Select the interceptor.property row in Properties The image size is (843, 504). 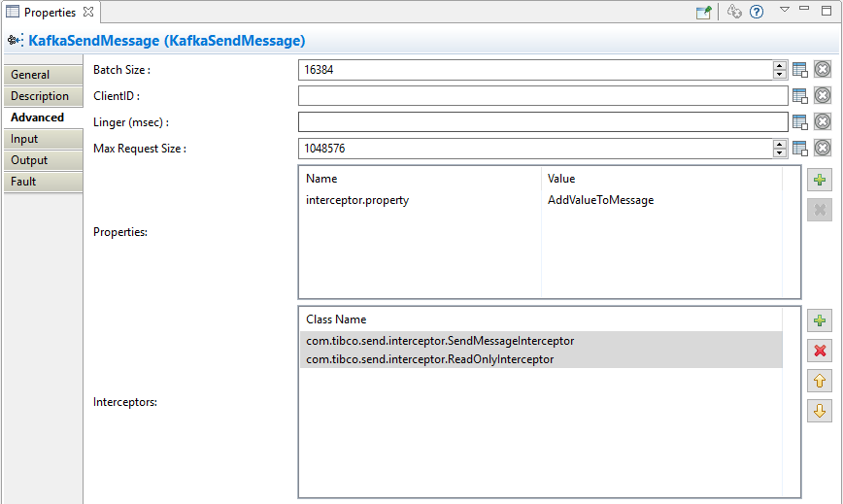click(357, 200)
